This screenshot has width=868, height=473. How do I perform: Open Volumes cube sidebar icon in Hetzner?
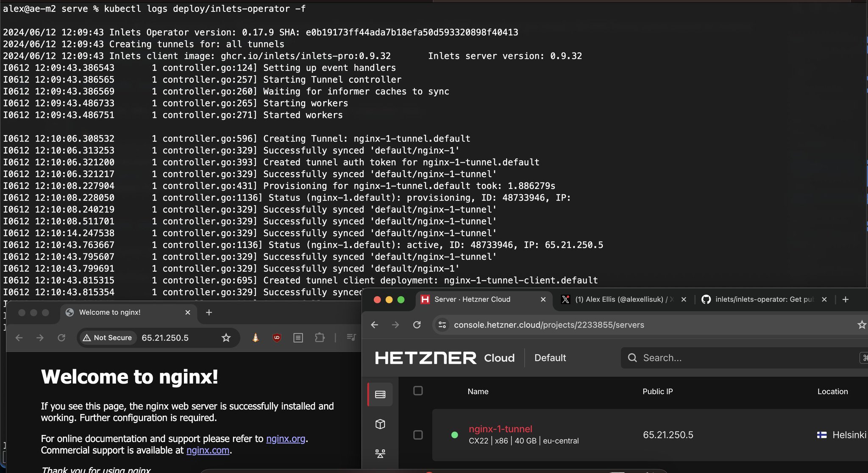(380, 424)
